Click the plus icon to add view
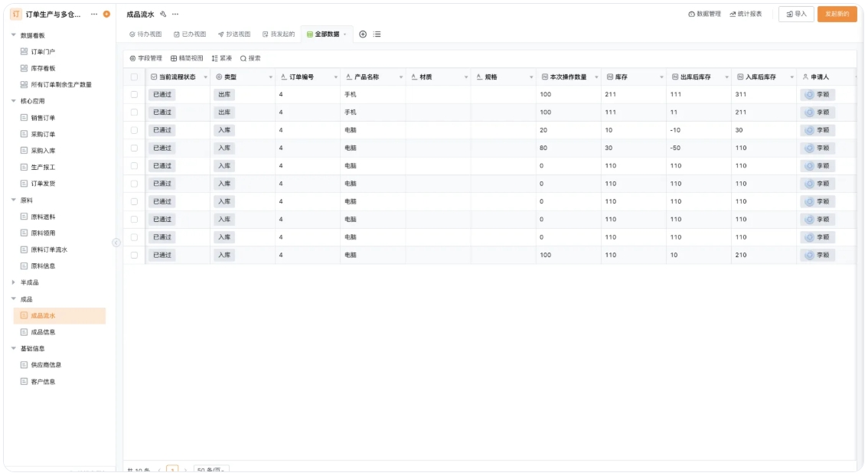The width and height of the screenshot is (868, 476). pyautogui.click(x=363, y=34)
